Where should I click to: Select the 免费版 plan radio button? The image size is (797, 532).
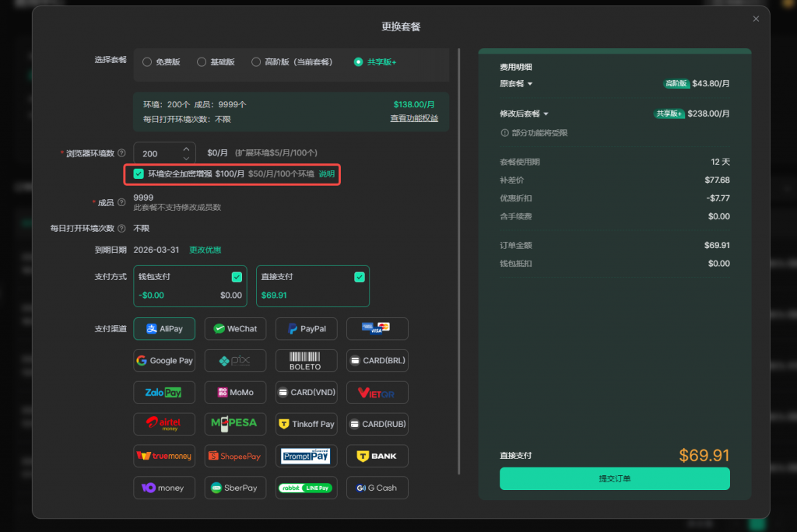pos(147,62)
